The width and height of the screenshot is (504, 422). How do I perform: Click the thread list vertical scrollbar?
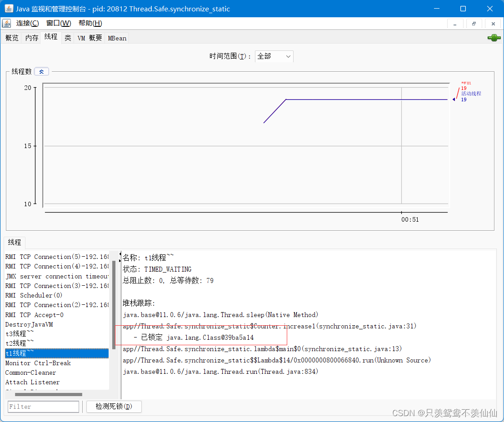coord(114,304)
